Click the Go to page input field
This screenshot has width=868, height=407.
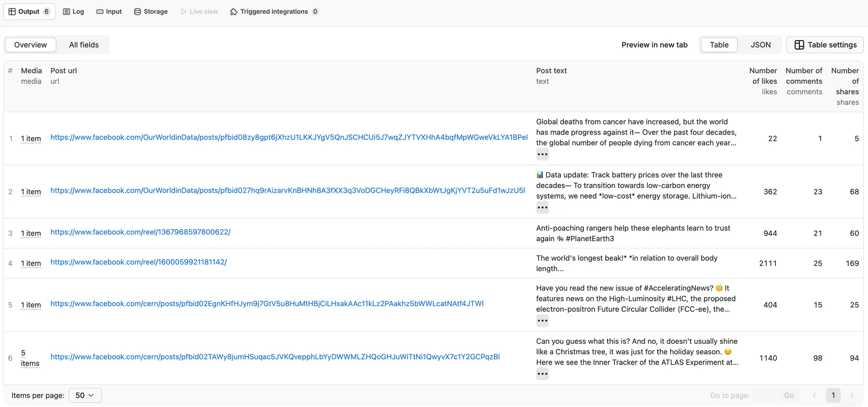click(x=765, y=395)
